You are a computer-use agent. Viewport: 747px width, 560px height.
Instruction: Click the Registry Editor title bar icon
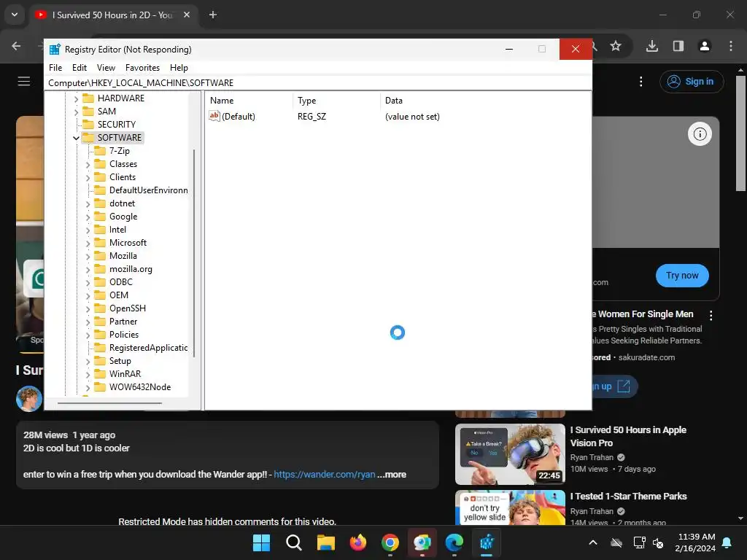point(55,49)
